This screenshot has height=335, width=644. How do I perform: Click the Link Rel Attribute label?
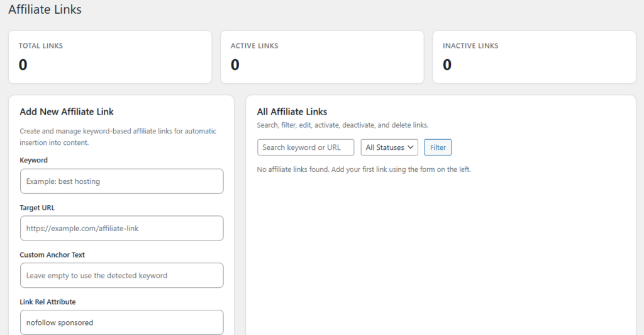tap(48, 302)
